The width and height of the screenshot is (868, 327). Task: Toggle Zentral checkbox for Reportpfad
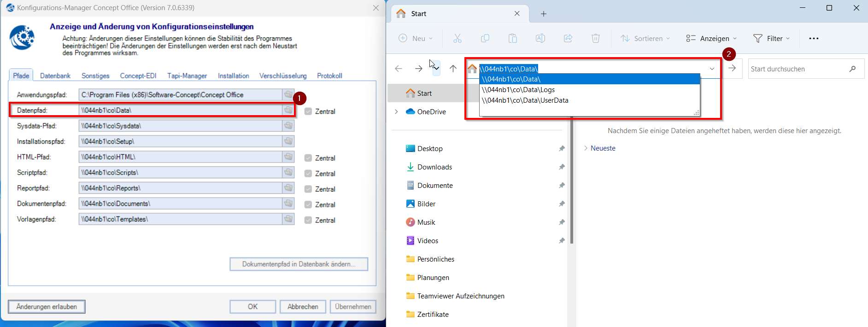[x=308, y=189]
